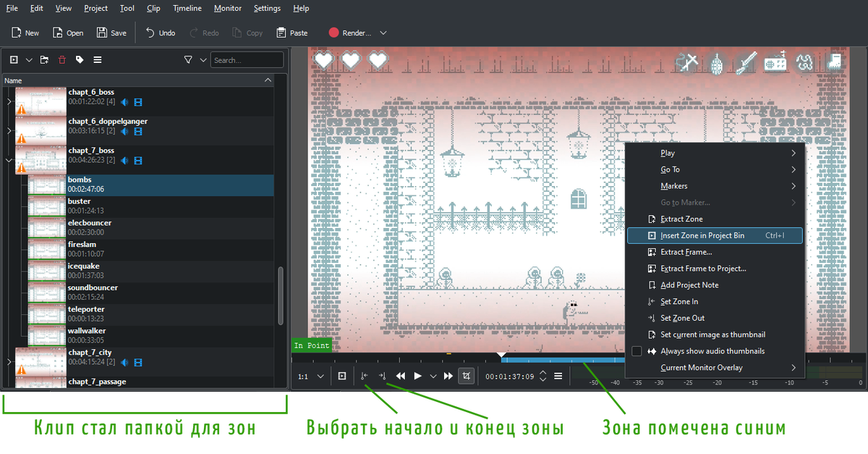Toggle the monitor crop/edit mode button
Viewport: 868px width, 454px height.
[x=467, y=377]
